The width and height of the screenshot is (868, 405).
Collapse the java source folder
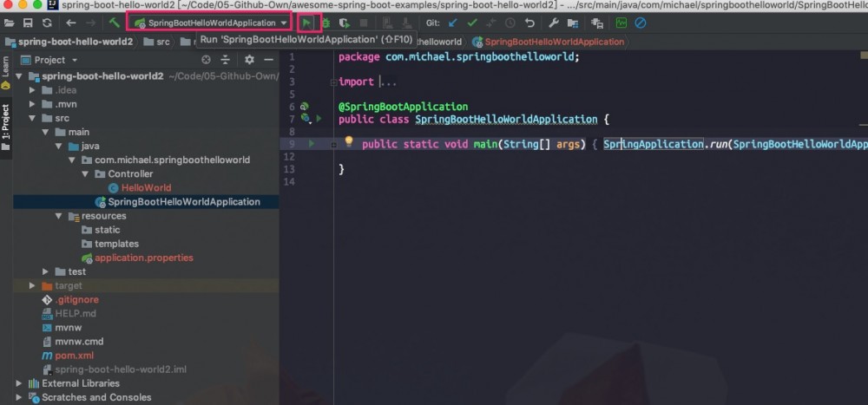point(59,146)
